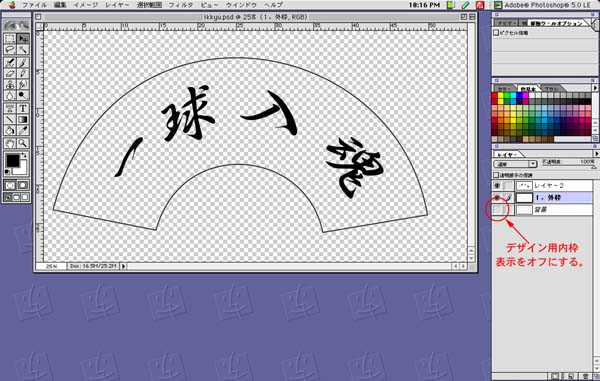Hide the レイヤー2 layer eye icon
600x381 pixels.
point(497,186)
